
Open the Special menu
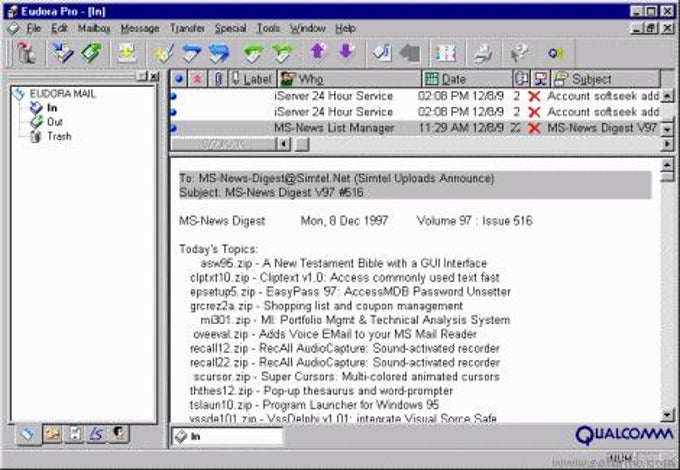[x=231, y=29]
